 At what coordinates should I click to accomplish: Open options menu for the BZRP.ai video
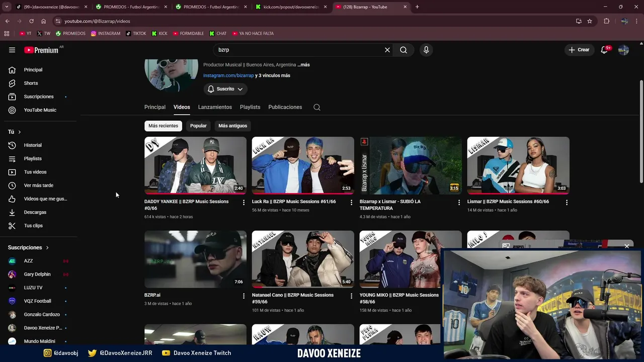[244, 296]
